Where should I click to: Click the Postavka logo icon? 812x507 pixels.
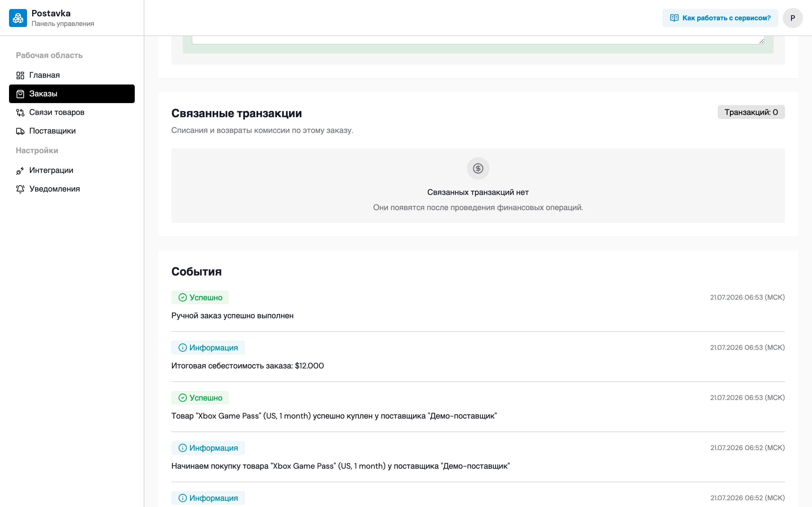tap(18, 18)
